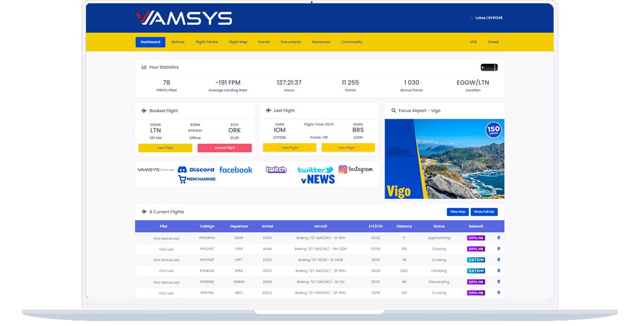
Task: Click the Your Statistics chart icon
Action: point(144,67)
